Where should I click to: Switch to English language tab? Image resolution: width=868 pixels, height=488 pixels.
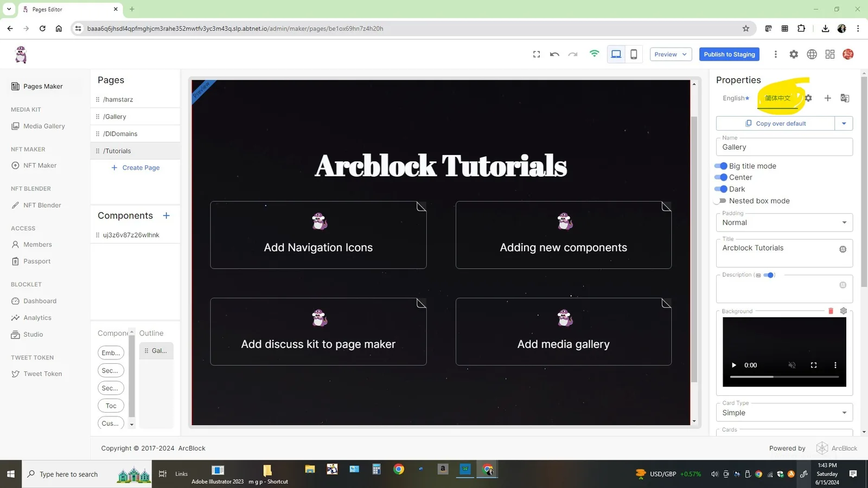click(x=736, y=98)
